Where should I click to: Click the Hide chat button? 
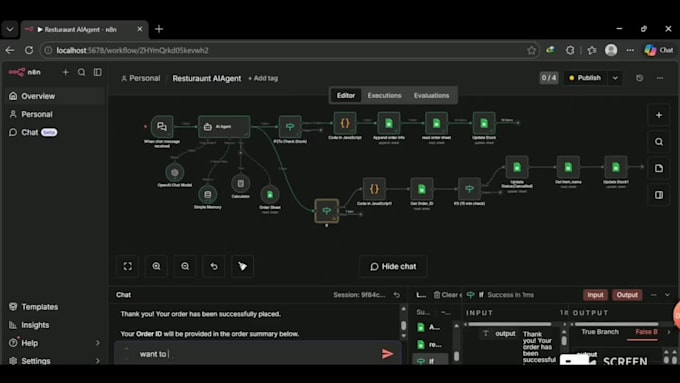click(393, 266)
